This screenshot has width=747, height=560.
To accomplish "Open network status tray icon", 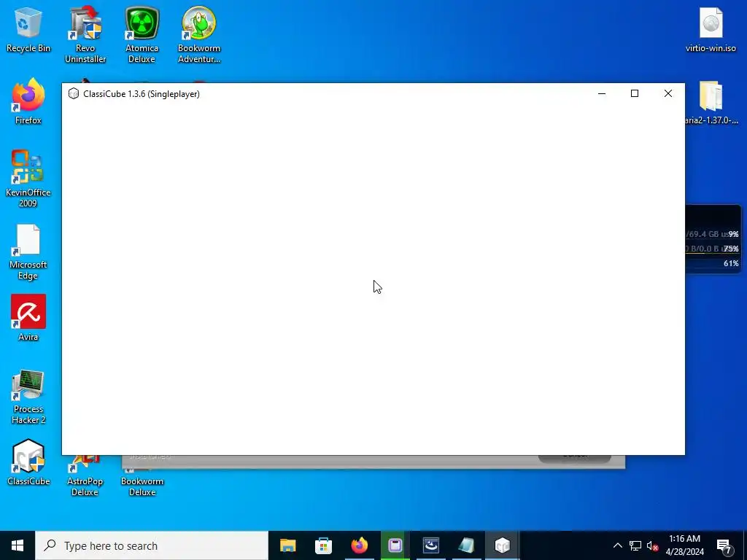I will (x=635, y=545).
